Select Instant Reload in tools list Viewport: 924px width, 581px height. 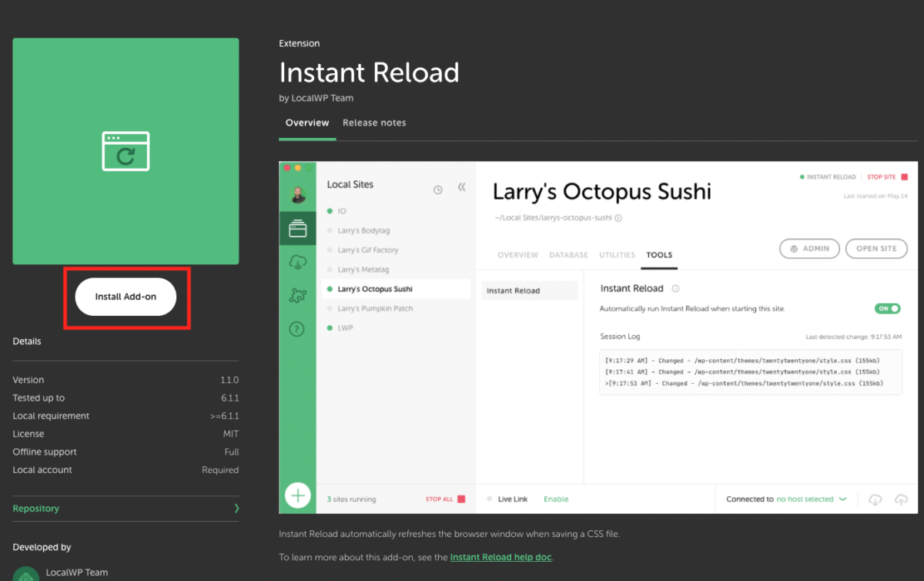point(530,290)
